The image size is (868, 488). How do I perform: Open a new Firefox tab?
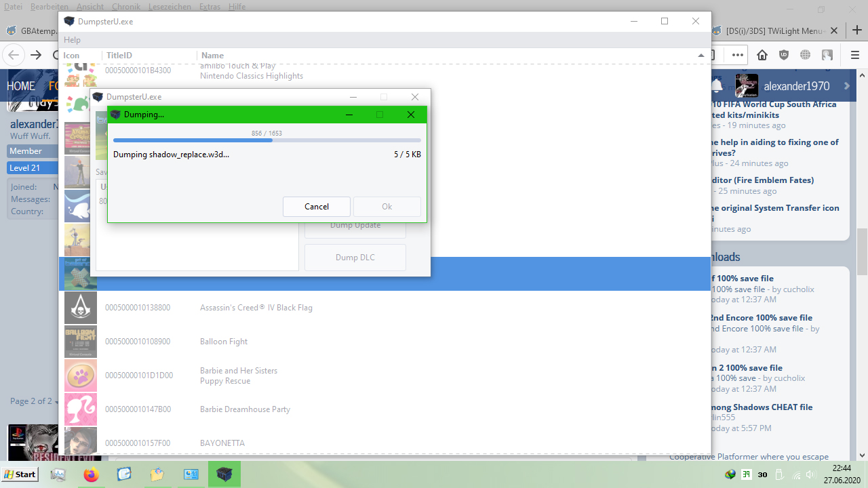(x=856, y=31)
